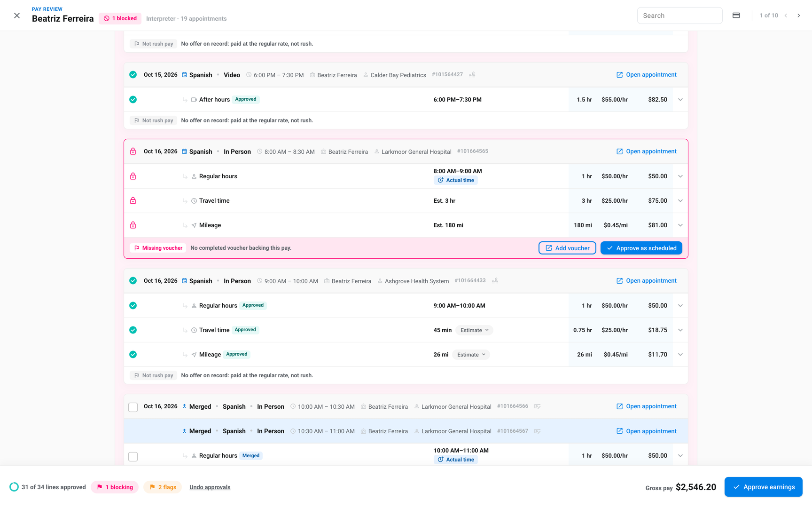
Task: Click the lock icon on Travel time row
Action: [133, 201]
